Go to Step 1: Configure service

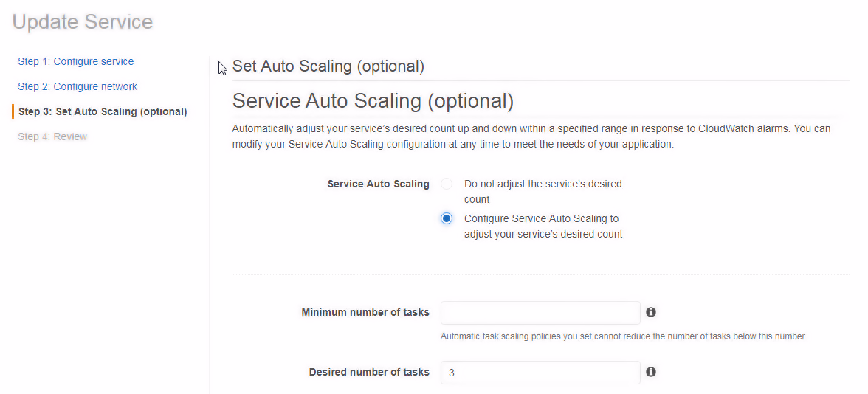pos(76,61)
